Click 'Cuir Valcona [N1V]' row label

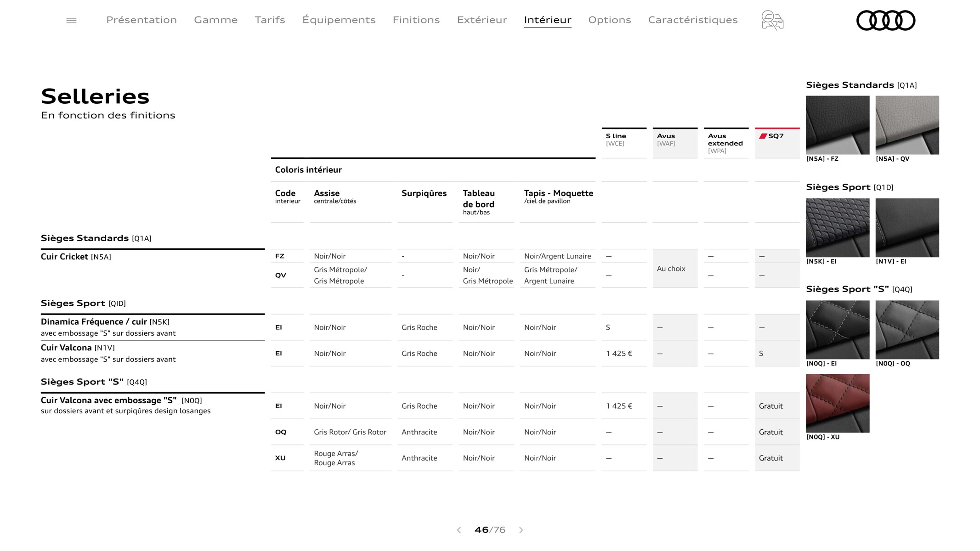78,348
